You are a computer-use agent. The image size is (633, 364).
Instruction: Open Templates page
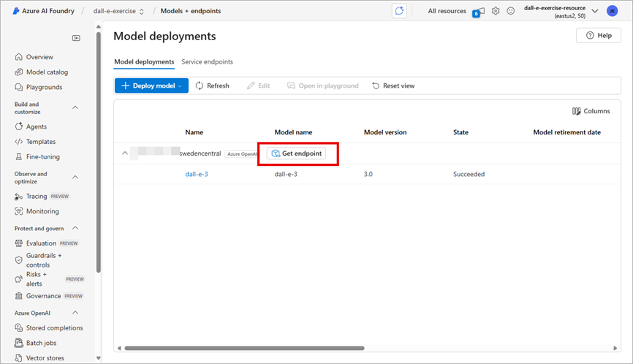(41, 142)
